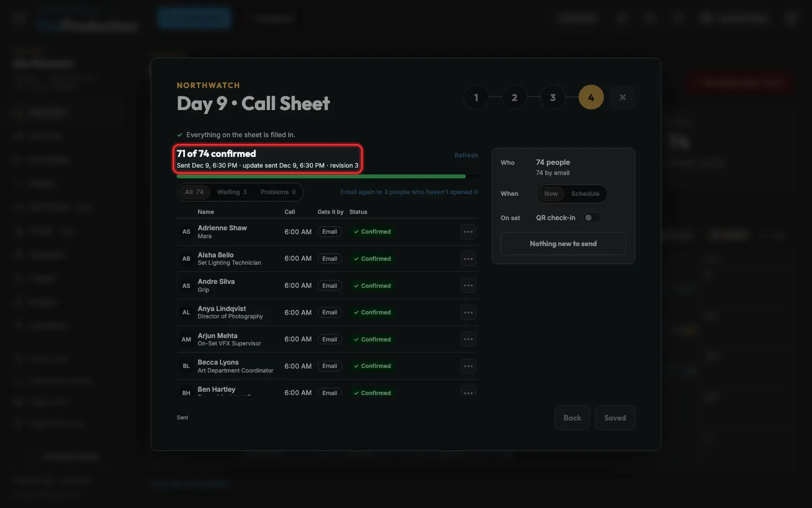This screenshot has width=812, height=508.
Task: Click Aisha Bello's AB avatar
Action: (x=186, y=259)
